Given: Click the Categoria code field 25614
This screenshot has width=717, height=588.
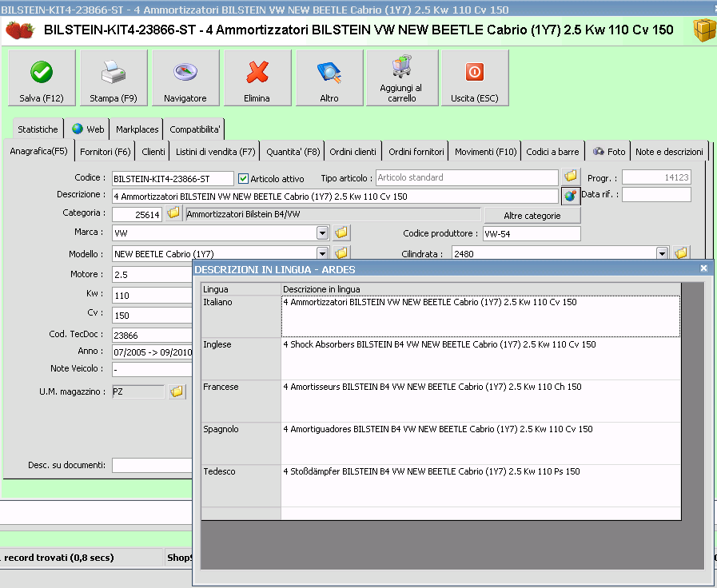Looking at the screenshot, I should [x=137, y=215].
